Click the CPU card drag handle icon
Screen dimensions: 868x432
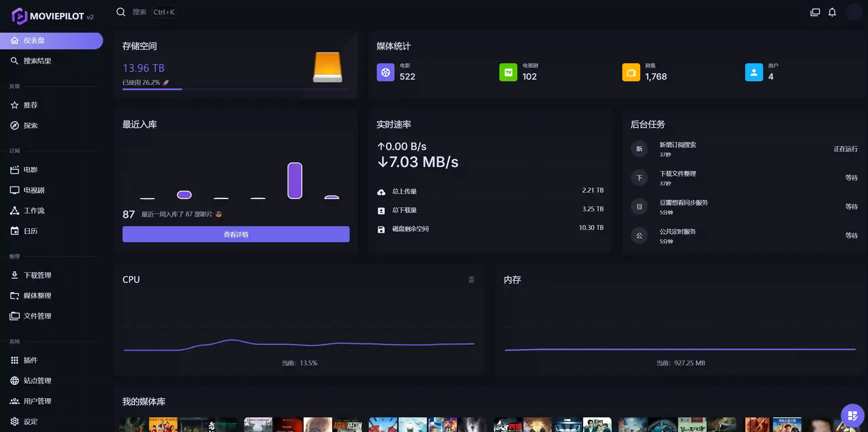[471, 280]
